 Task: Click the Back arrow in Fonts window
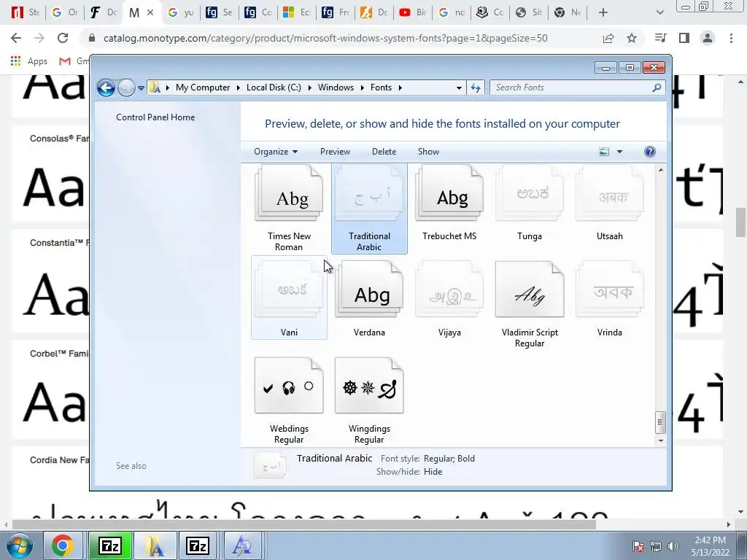click(106, 87)
